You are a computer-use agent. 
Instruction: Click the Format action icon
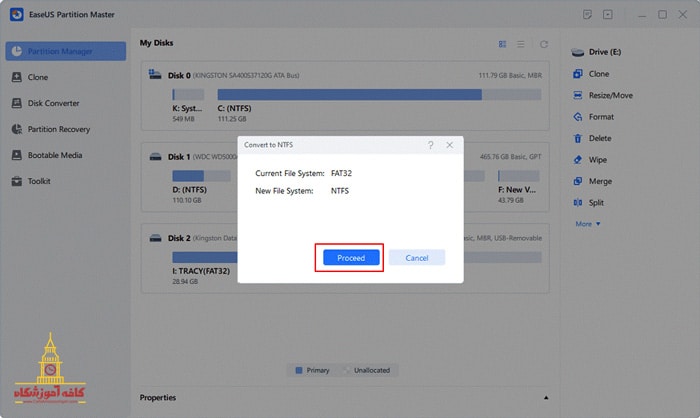578,117
